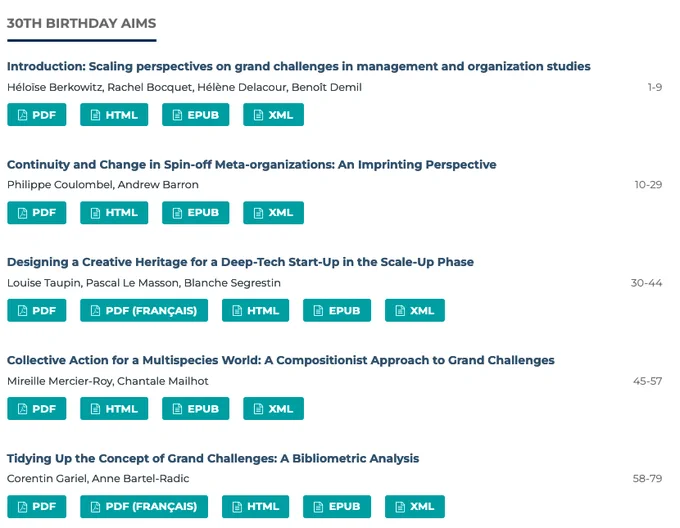Get EPUB of the Mercier-Roy and Mailhot article
The width and height of the screenshot is (680, 528).
196,408
